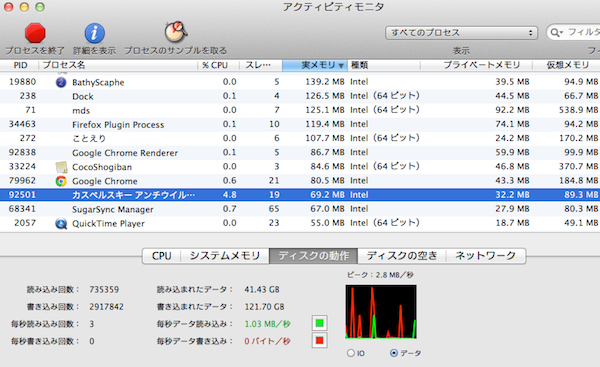The width and height of the screenshot is (600, 367).
Task: Click the 735359 reads count
Action: (104, 289)
